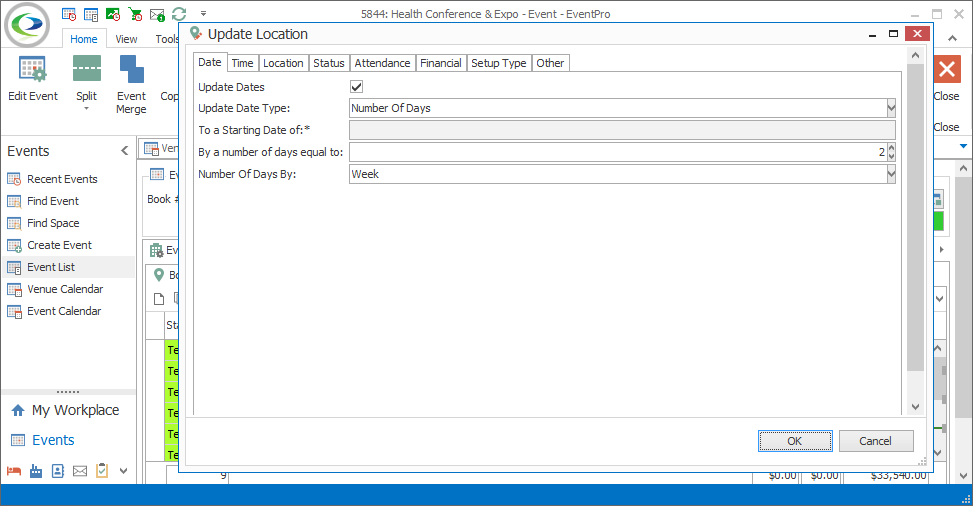Image resolution: width=973 pixels, height=506 pixels.
Task: Expand more navigation options chevron
Action: pyautogui.click(x=123, y=471)
